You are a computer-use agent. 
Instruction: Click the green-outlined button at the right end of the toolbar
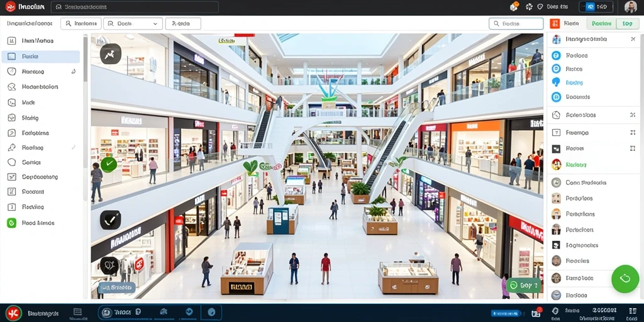click(627, 24)
